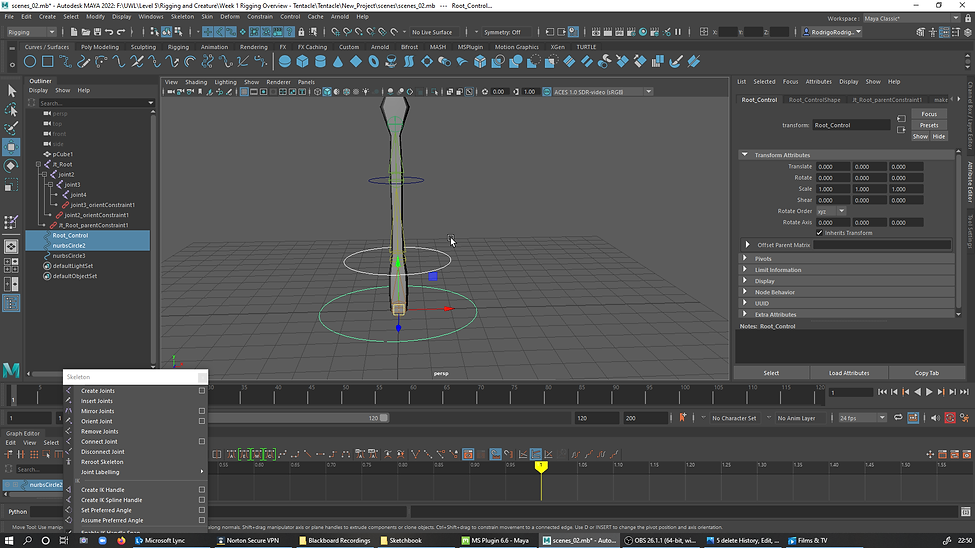
Task: Create a polygon cube from shelf
Action: point(302,62)
